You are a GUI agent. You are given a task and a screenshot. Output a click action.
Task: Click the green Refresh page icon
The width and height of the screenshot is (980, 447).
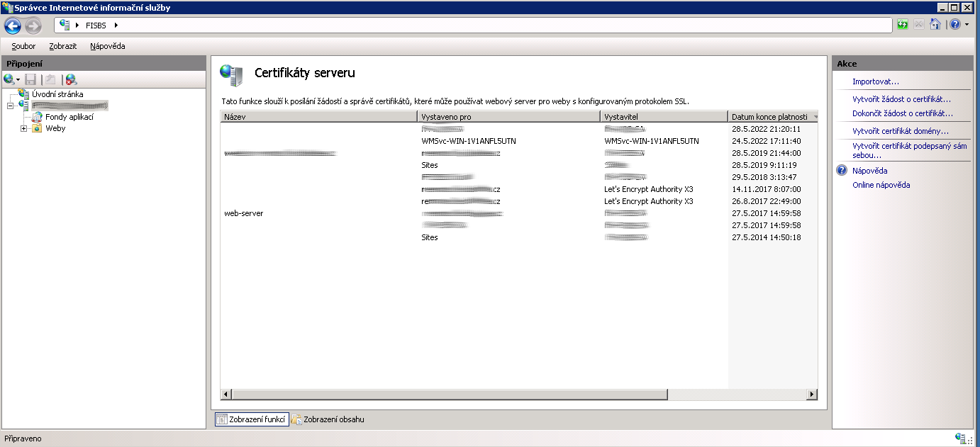(902, 25)
